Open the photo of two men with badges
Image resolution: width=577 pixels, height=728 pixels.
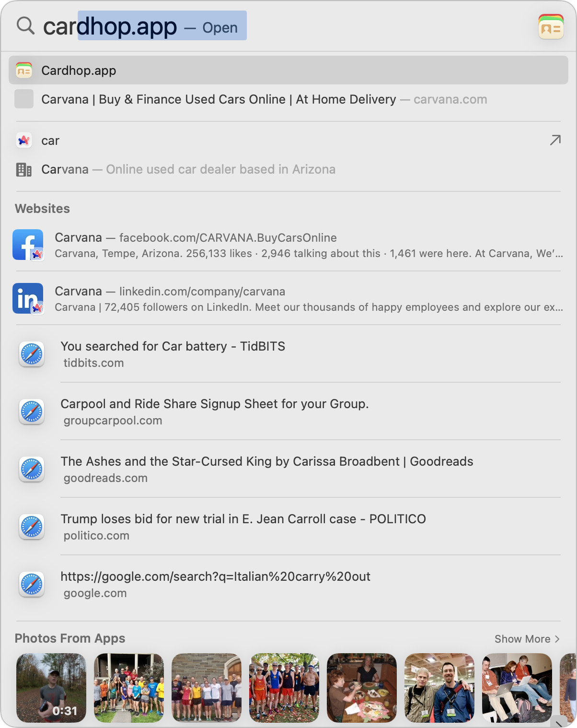click(439, 688)
